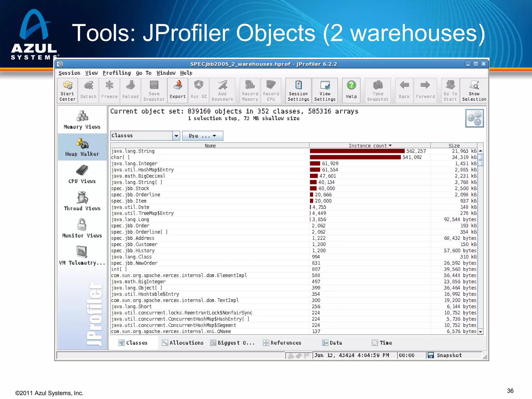This screenshot has height=399, width=532.
Task: Switch to the Time tab
Action: pos(382,343)
